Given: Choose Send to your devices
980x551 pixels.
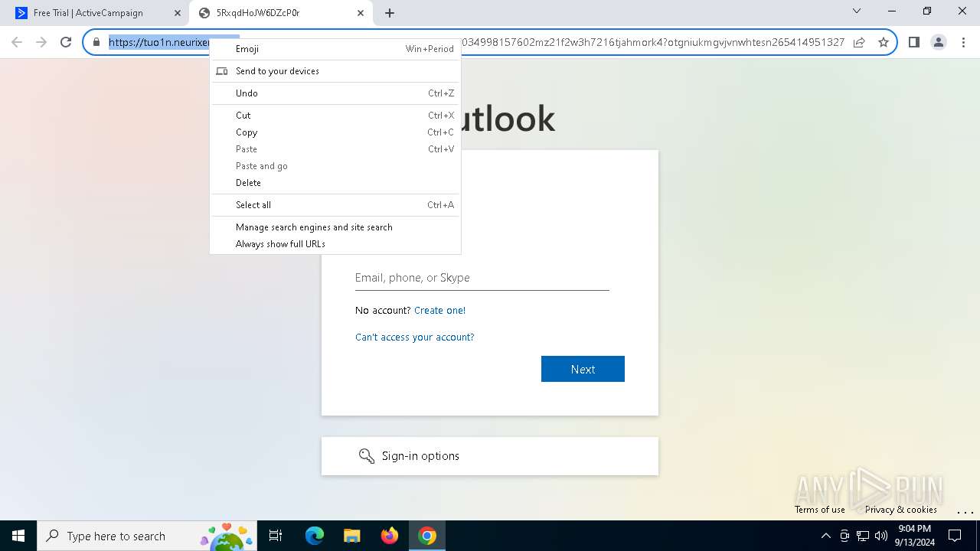Looking at the screenshot, I should [x=335, y=71].
